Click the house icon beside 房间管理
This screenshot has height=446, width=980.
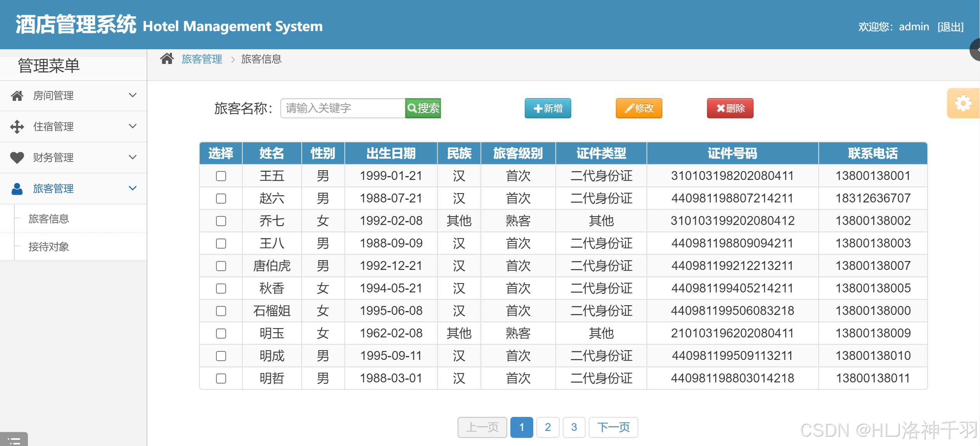pos(17,96)
